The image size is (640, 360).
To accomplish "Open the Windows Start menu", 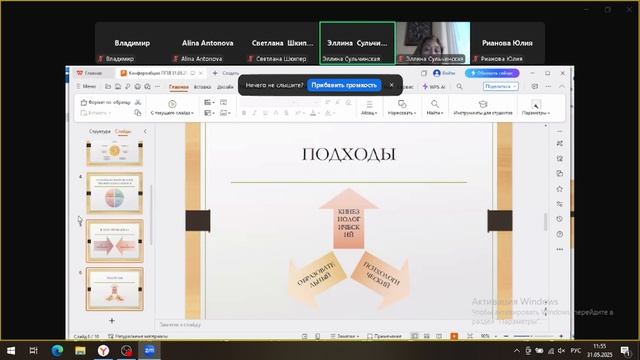I will pos(11,351).
